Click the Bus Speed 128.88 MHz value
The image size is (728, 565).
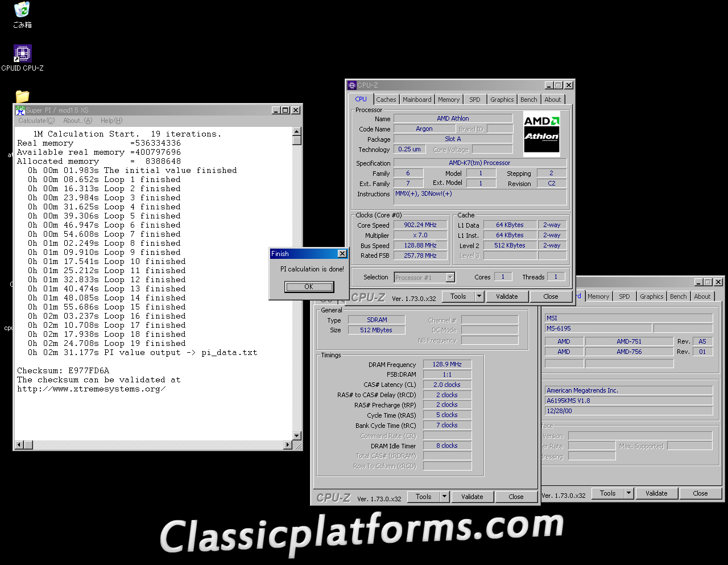click(420, 246)
